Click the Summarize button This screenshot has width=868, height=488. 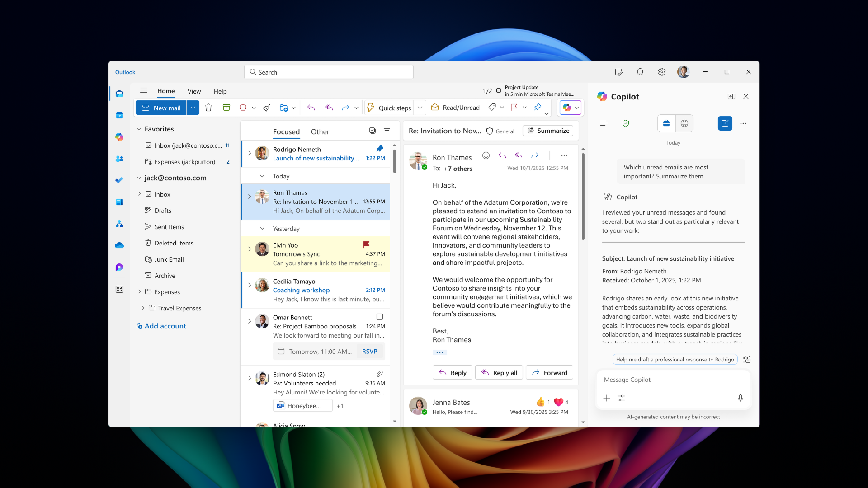click(x=548, y=131)
